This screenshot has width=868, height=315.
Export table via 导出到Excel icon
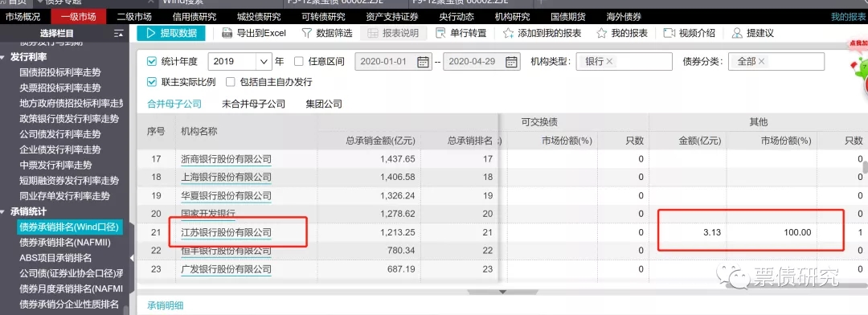pyautogui.click(x=227, y=33)
